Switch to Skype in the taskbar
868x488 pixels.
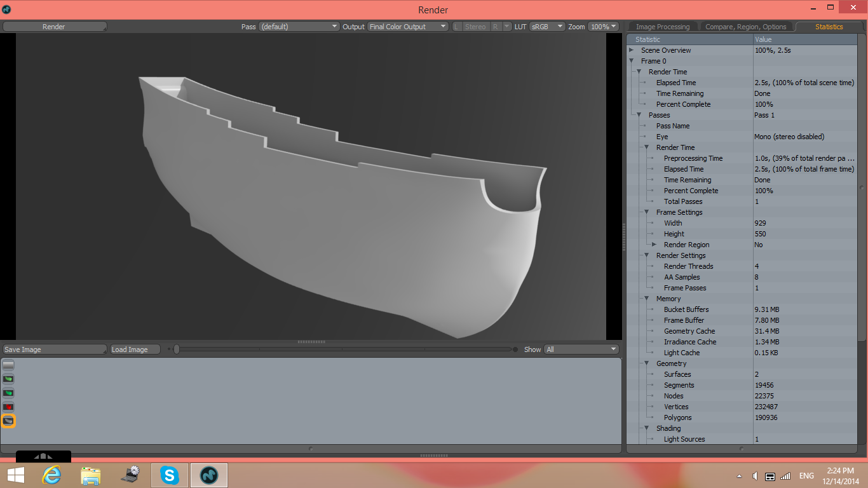click(x=170, y=475)
